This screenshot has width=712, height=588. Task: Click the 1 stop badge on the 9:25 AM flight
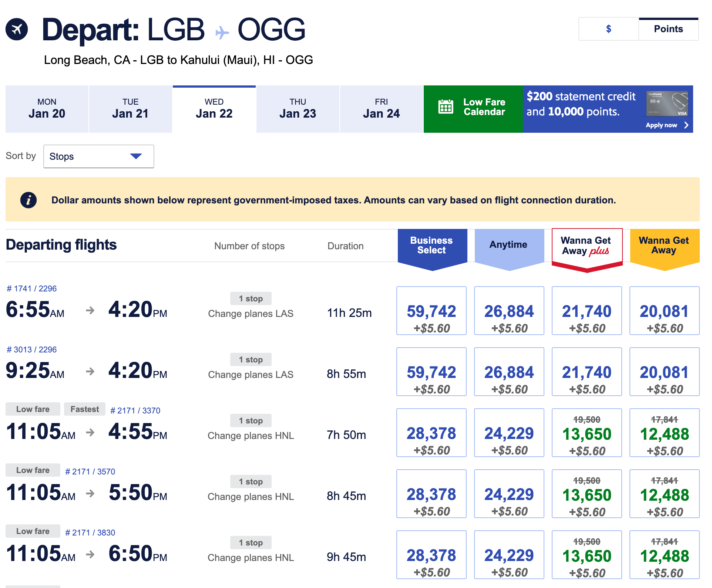click(x=251, y=359)
